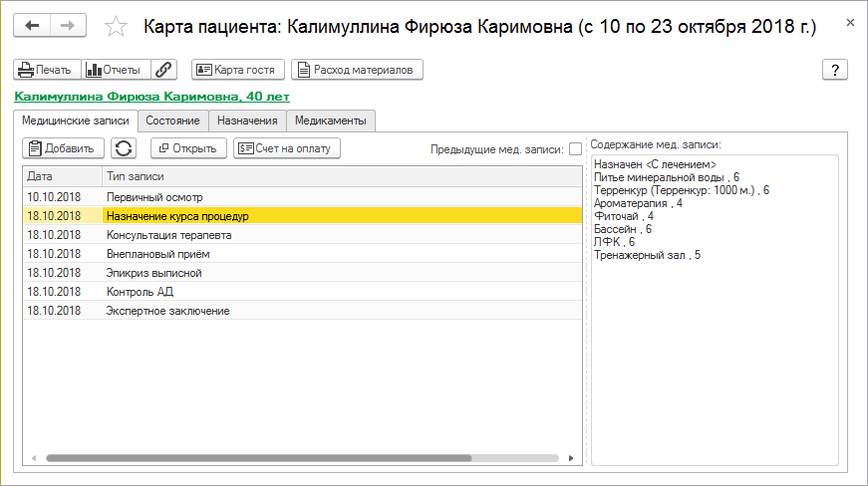Switch to the Назначения tab
Image resolution: width=868 pixels, height=486 pixels.
coord(247,121)
